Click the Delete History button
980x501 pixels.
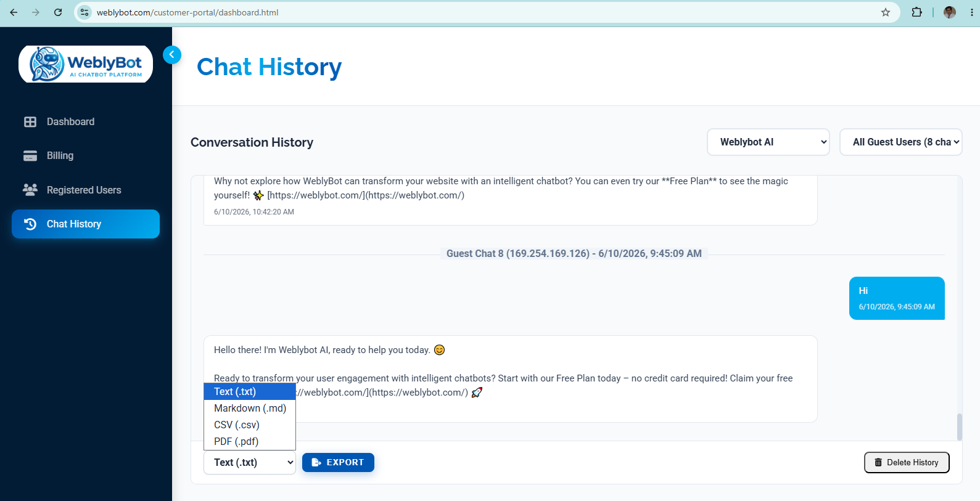[907, 462]
